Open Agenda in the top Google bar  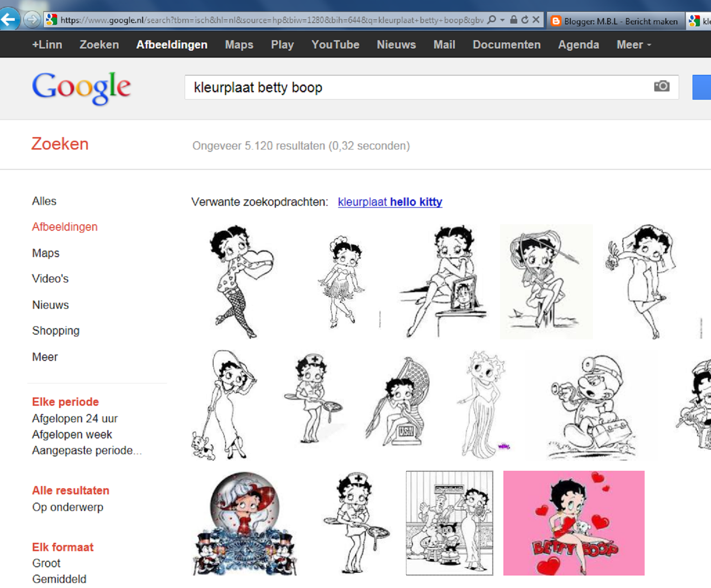coord(579,45)
